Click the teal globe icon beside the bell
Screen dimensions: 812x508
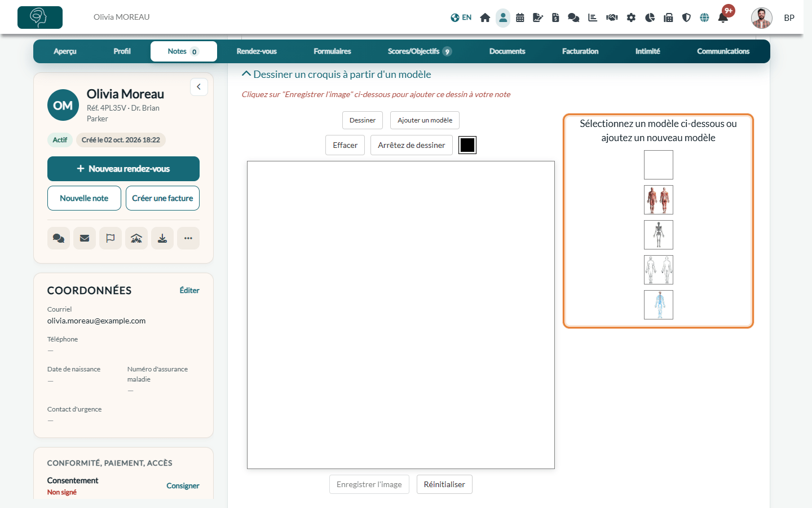tap(704, 17)
